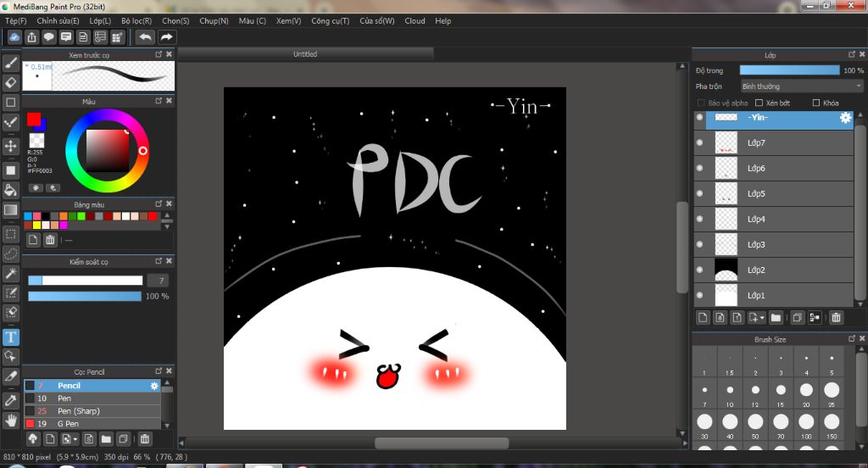Select layer Lớp3

774,244
